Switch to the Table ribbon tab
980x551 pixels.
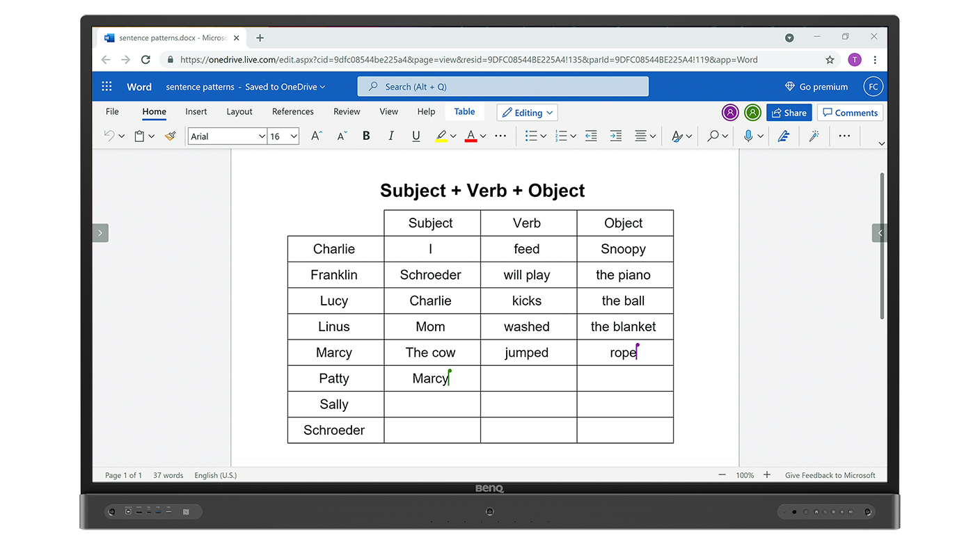point(464,111)
